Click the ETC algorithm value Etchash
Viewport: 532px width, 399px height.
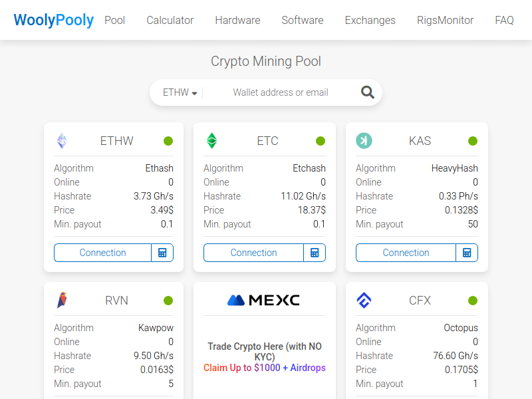(x=309, y=168)
